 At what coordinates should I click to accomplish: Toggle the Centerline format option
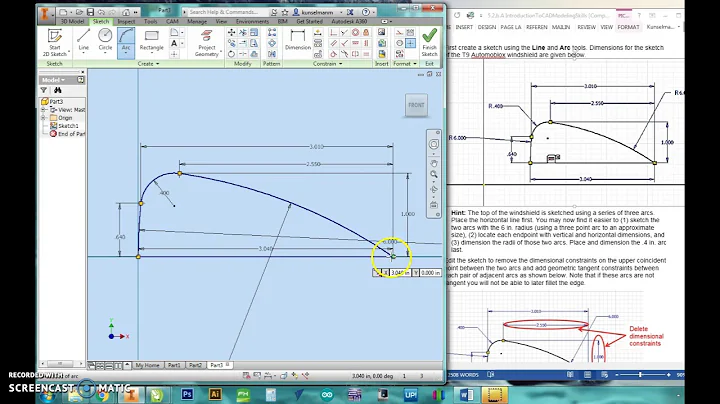(x=399, y=43)
